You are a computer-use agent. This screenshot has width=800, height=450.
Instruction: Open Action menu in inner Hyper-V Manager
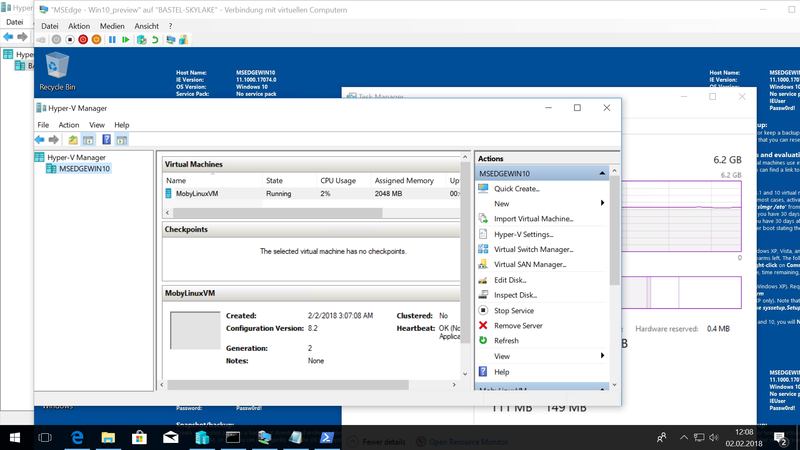pos(68,124)
